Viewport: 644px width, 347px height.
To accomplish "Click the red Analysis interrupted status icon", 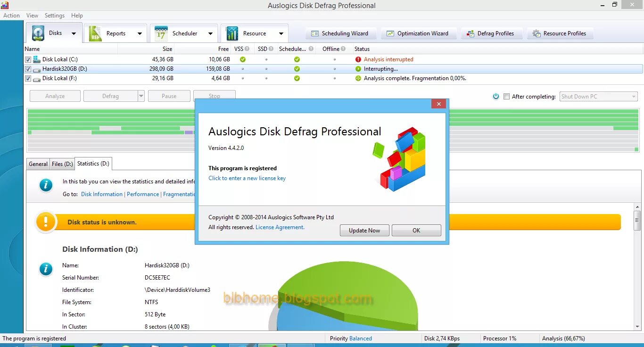I will [358, 59].
